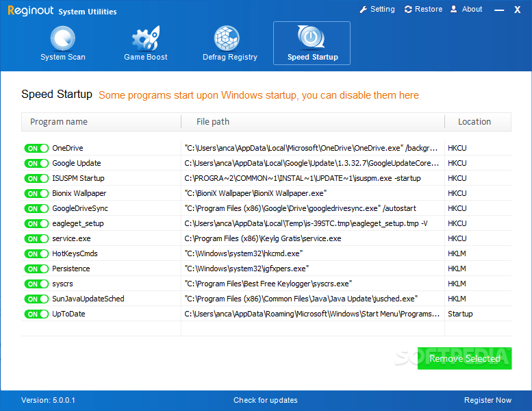The width and height of the screenshot is (532, 411).
Task: Select SunJavaUpdateSched program name
Action: [88, 299]
